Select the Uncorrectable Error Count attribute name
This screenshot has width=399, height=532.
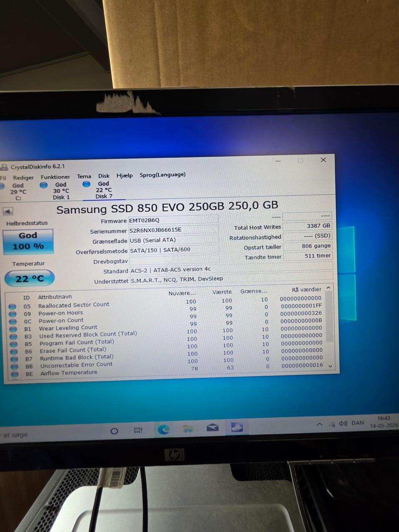[x=76, y=365]
